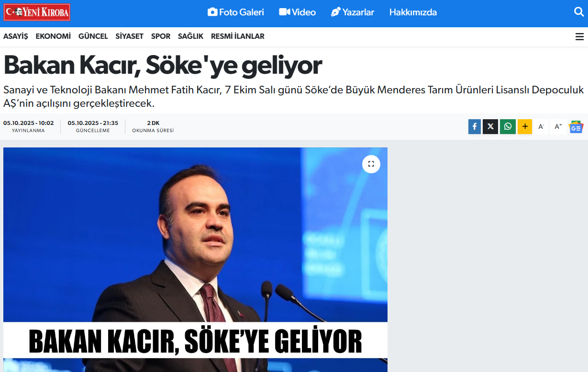Go to Yazarlar page
This screenshot has width=588, height=372.
(x=353, y=12)
